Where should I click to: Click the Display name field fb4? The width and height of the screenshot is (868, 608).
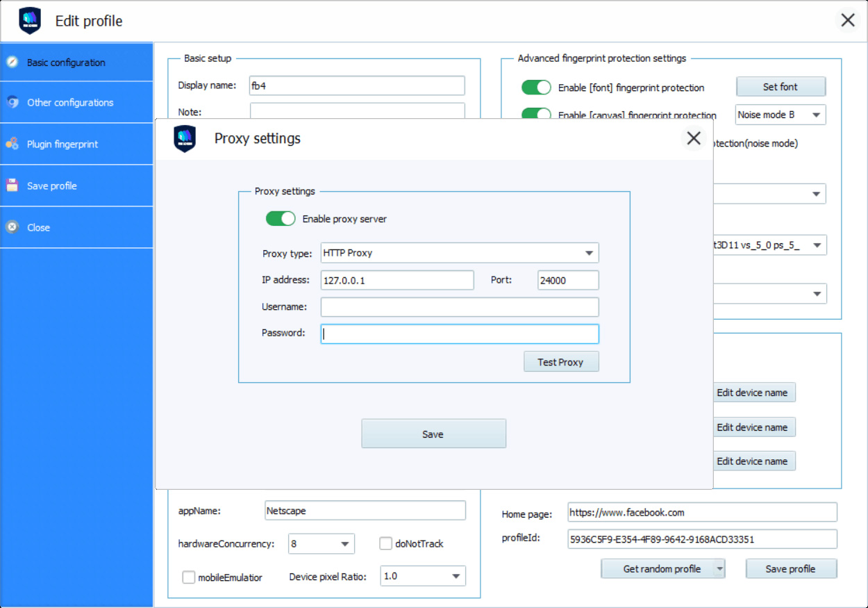(x=357, y=85)
